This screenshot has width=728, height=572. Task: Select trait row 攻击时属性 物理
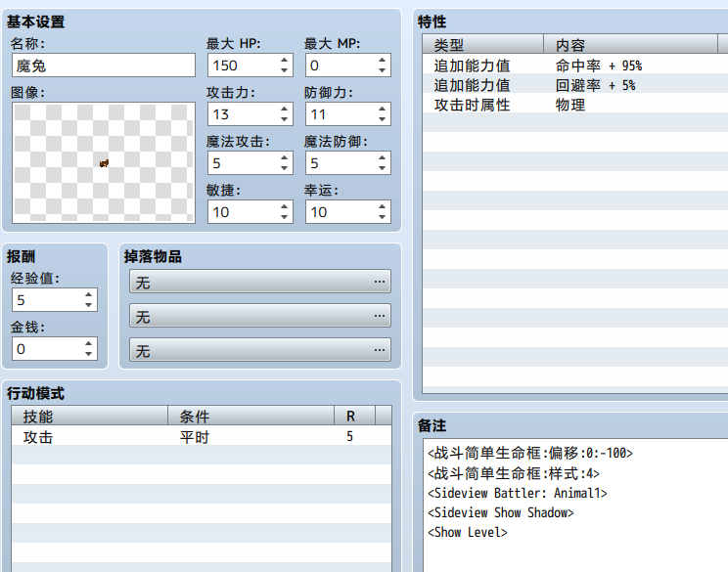point(575,105)
